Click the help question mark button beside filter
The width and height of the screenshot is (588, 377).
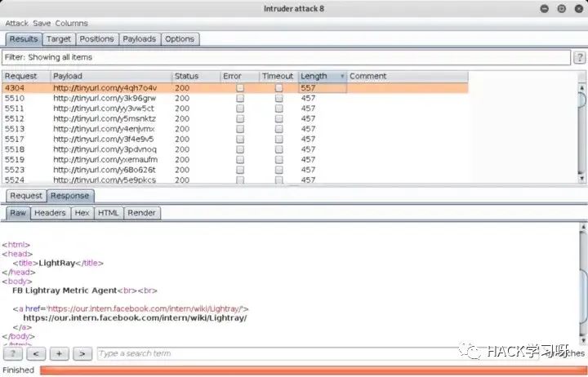coord(578,58)
